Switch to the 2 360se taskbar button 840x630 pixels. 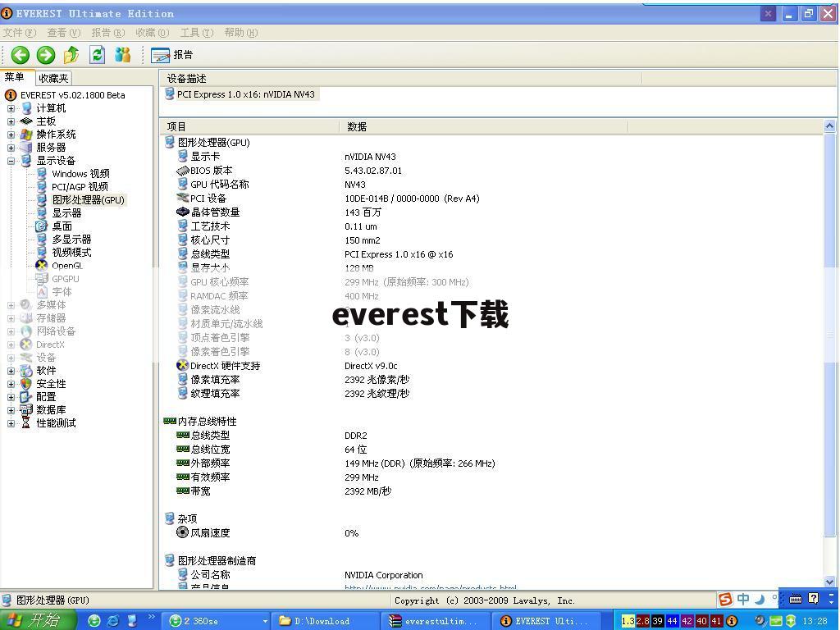click(x=217, y=621)
